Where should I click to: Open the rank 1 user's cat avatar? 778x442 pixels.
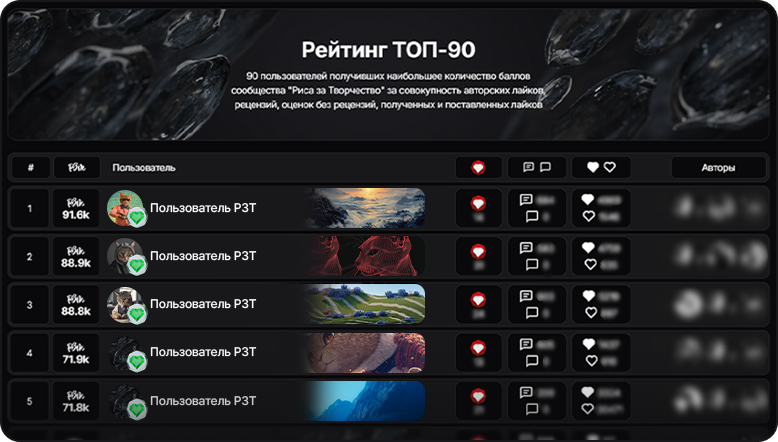point(125,207)
